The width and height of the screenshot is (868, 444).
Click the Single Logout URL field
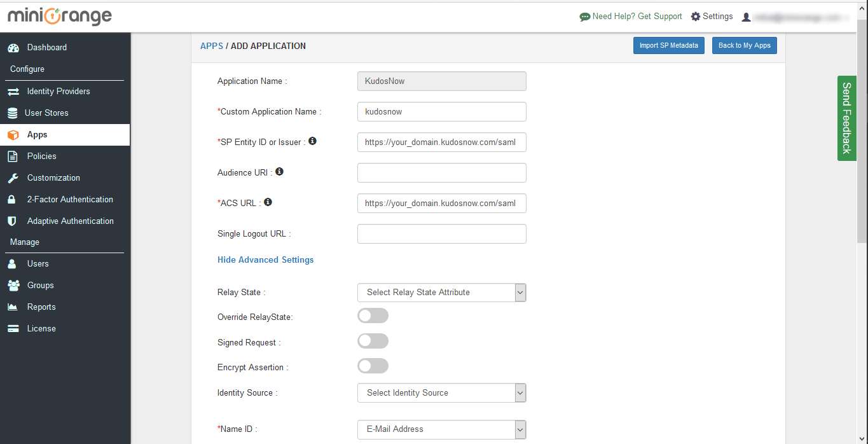(x=442, y=234)
